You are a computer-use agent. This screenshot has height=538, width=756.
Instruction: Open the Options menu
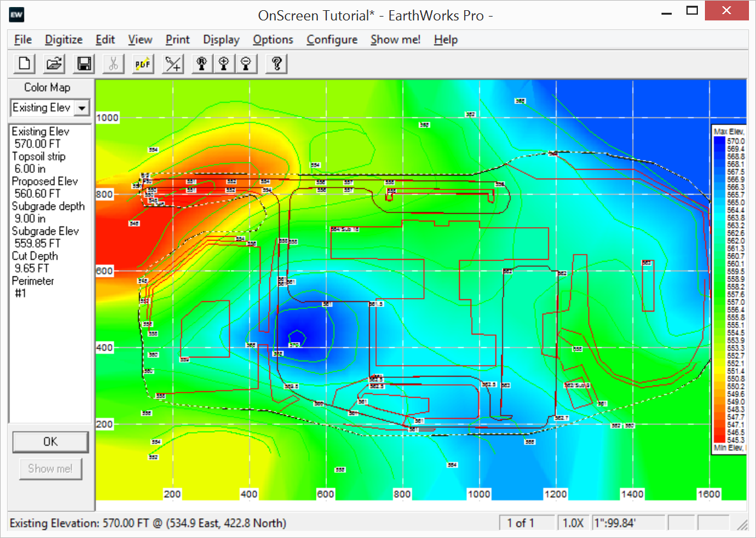(273, 40)
